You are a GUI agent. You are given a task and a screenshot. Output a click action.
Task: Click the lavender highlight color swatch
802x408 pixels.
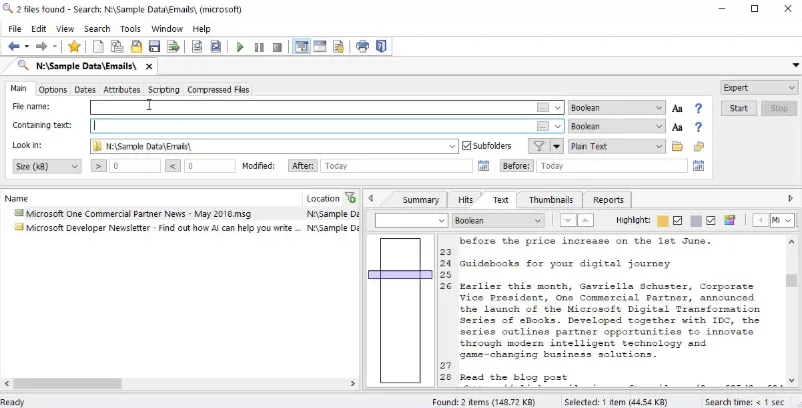coord(696,221)
